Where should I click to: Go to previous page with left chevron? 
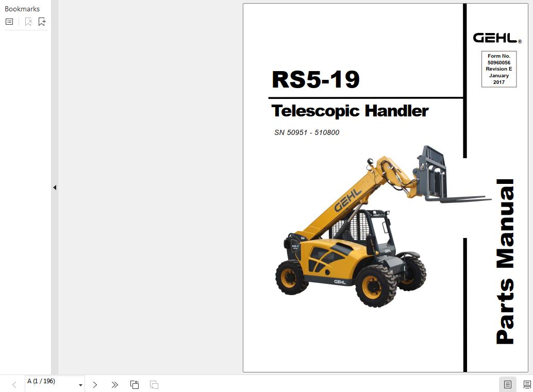tap(14, 385)
